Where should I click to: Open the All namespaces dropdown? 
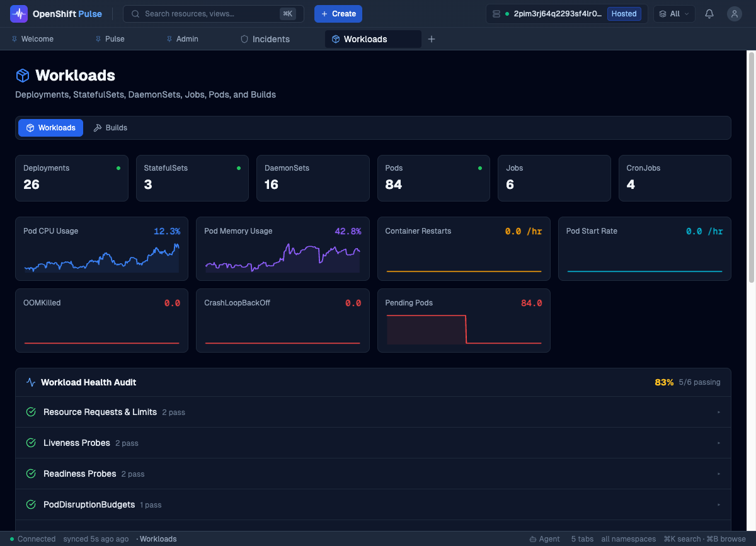[x=674, y=14]
